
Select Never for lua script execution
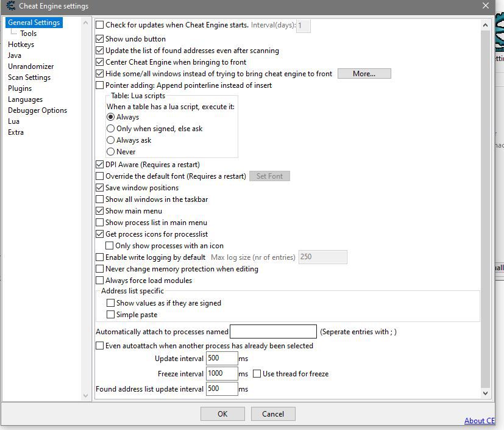coord(110,152)
